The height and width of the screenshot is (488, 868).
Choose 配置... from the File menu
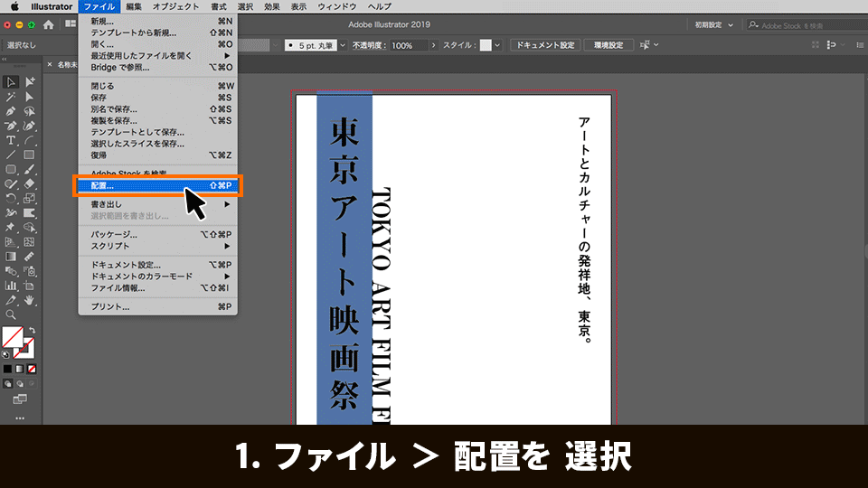point(157,185)
